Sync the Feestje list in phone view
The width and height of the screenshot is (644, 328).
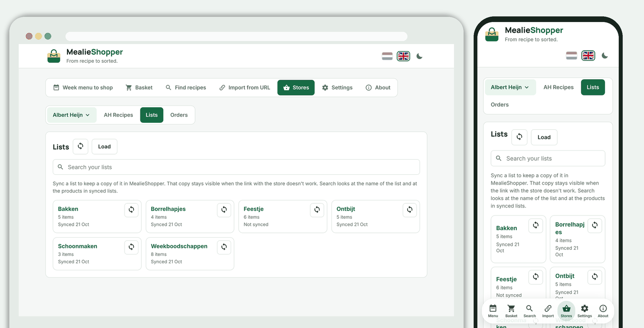click(536, 277)
